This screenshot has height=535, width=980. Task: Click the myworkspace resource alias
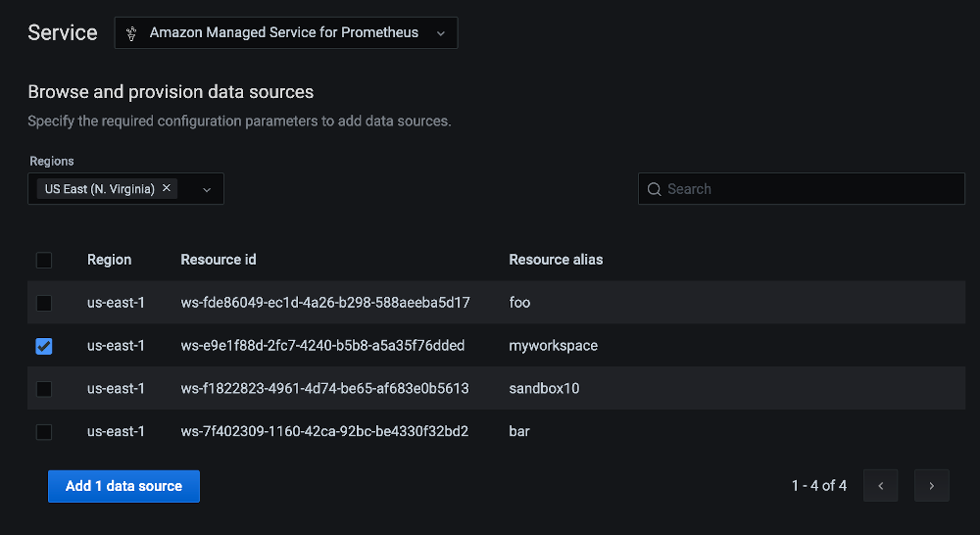point(553,346)
